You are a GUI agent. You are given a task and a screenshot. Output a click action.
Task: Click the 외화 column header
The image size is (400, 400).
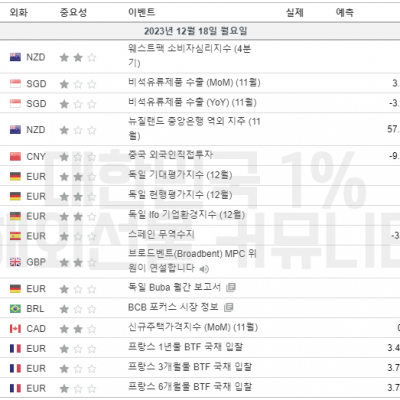point(19,13)
